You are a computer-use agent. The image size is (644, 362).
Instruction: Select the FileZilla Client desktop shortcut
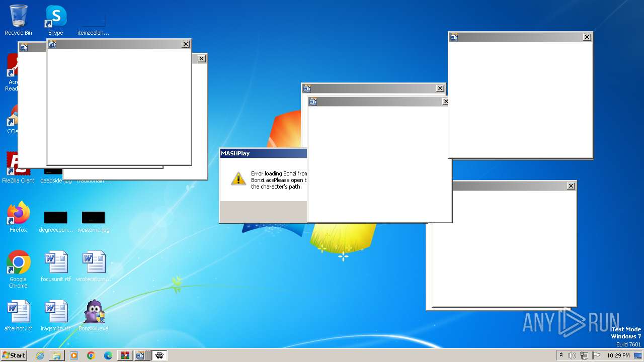tap(18, 168)
